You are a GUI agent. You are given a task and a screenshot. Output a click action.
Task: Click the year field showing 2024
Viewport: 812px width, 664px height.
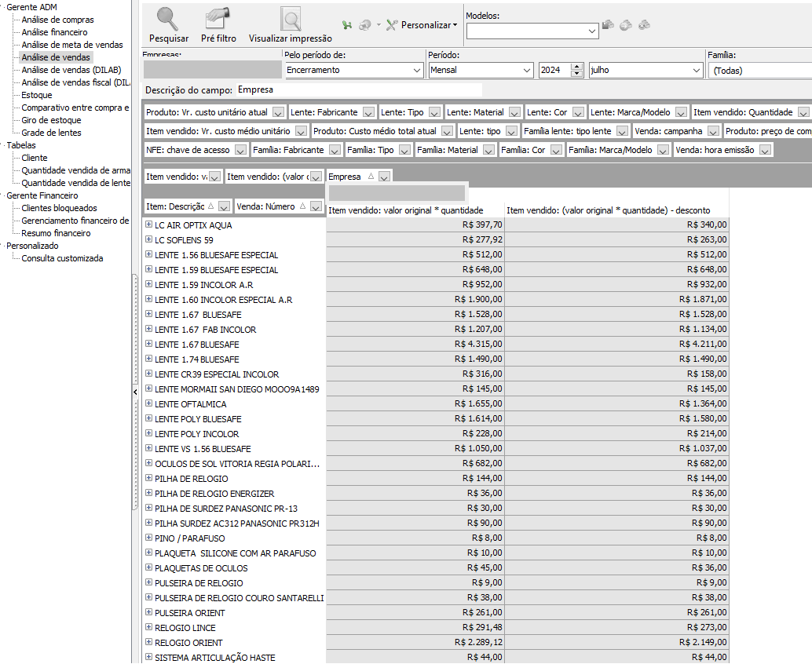click(x=554, y=71)
